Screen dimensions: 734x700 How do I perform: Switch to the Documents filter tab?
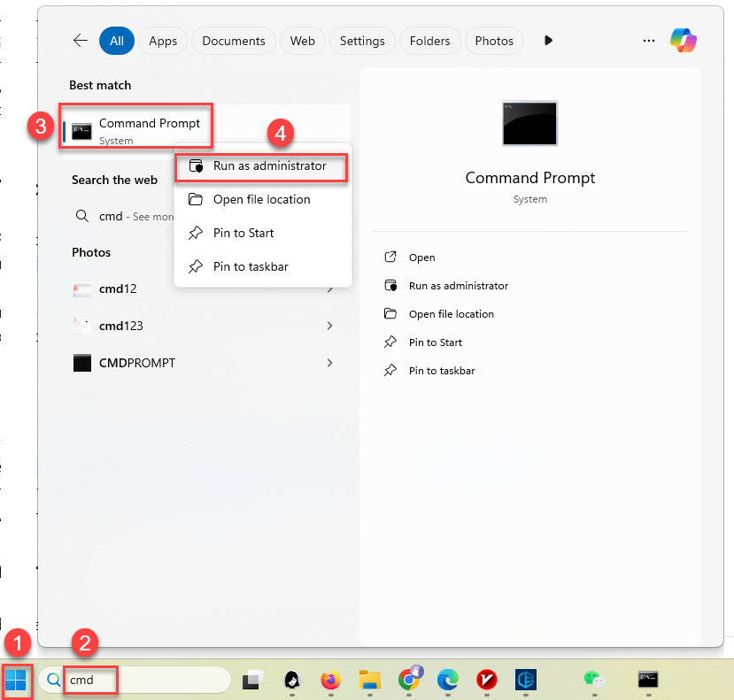click(233, 41)
